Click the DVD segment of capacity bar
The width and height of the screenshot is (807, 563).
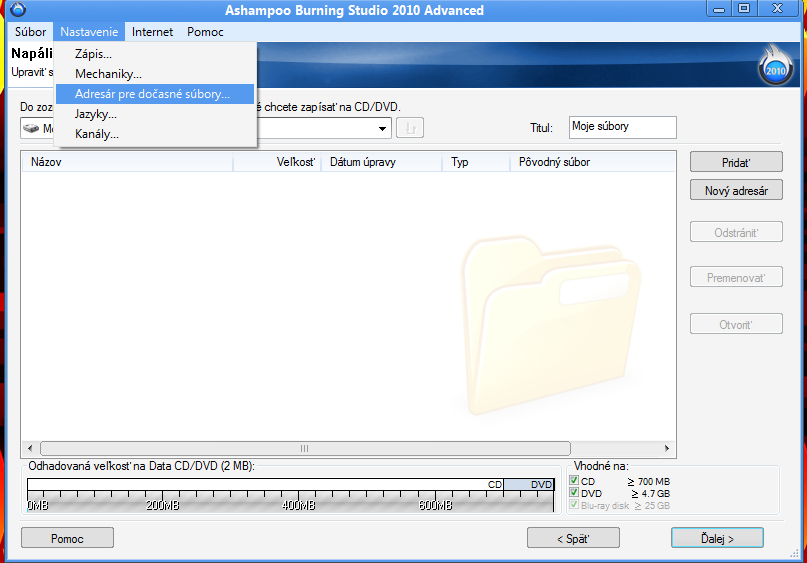(x=529, y=484)
